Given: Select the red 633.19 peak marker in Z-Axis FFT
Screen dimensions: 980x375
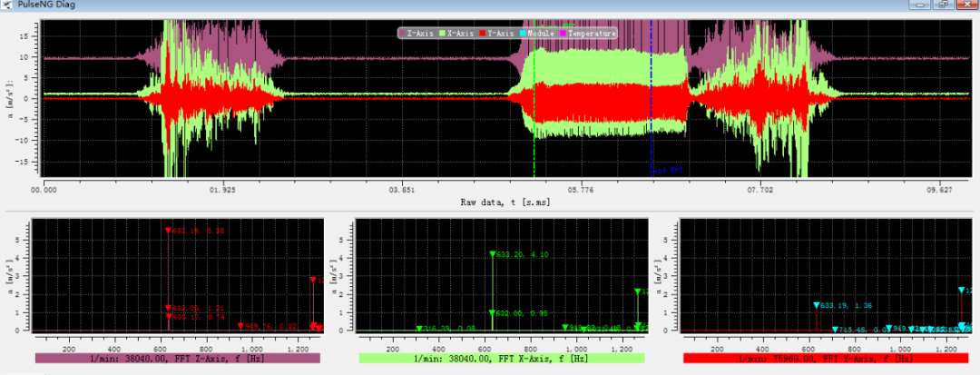Looking at the screenshot, I should pos(168,231).
